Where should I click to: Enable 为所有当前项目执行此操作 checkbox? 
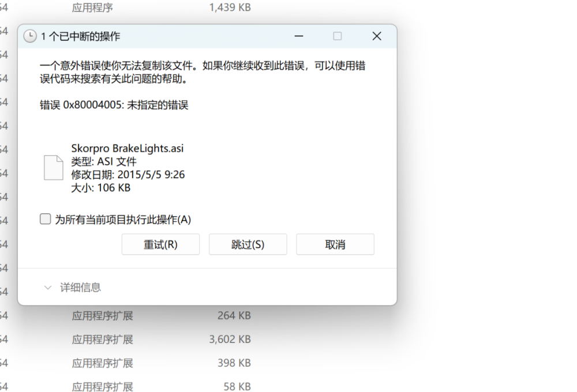[45, 218]
